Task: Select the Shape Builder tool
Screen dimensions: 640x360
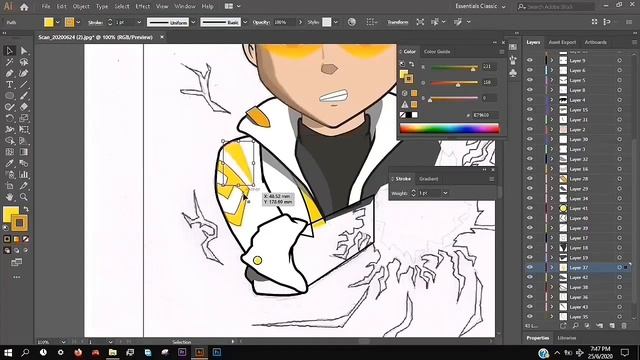Action: click(9, 141)
